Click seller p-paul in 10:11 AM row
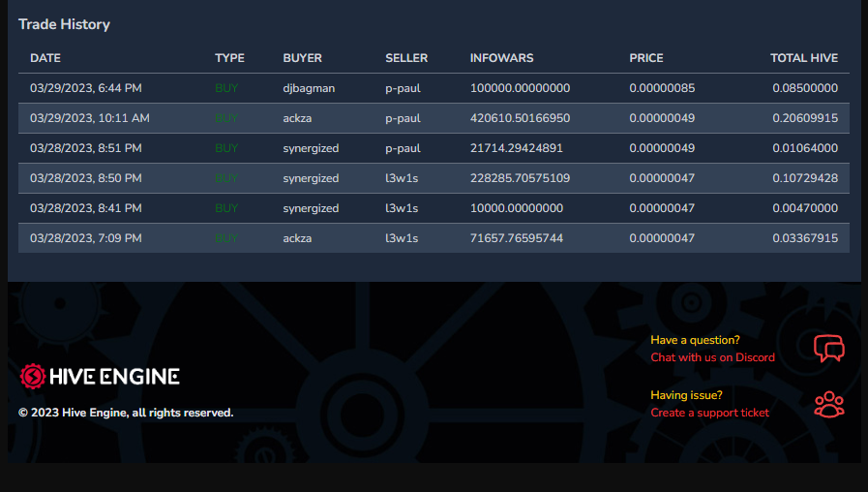This screenshot has width=868, height=492. 403,118
